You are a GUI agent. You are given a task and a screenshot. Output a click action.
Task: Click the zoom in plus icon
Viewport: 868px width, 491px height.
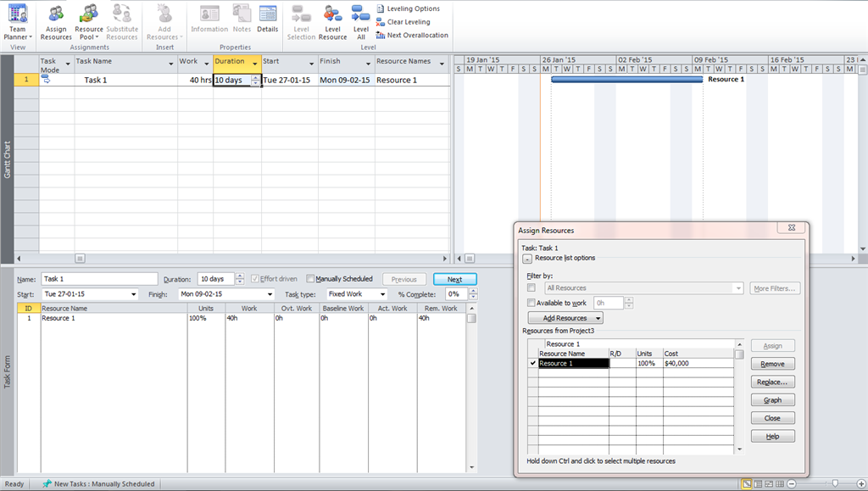861,484
